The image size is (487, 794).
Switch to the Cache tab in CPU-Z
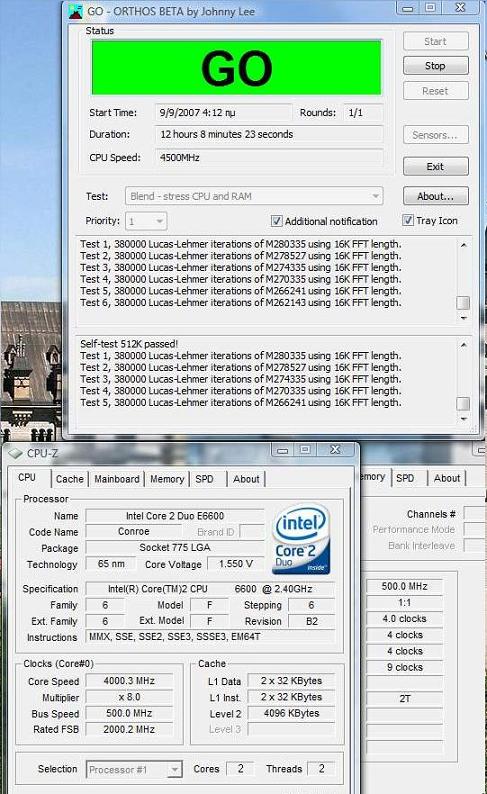tap(69, 479)
